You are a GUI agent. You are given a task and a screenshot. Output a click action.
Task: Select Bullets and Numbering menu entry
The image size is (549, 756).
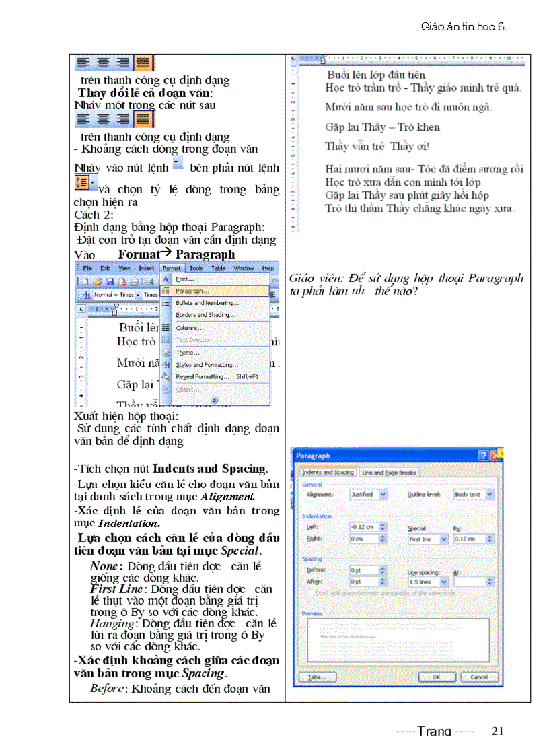[207, 303]
